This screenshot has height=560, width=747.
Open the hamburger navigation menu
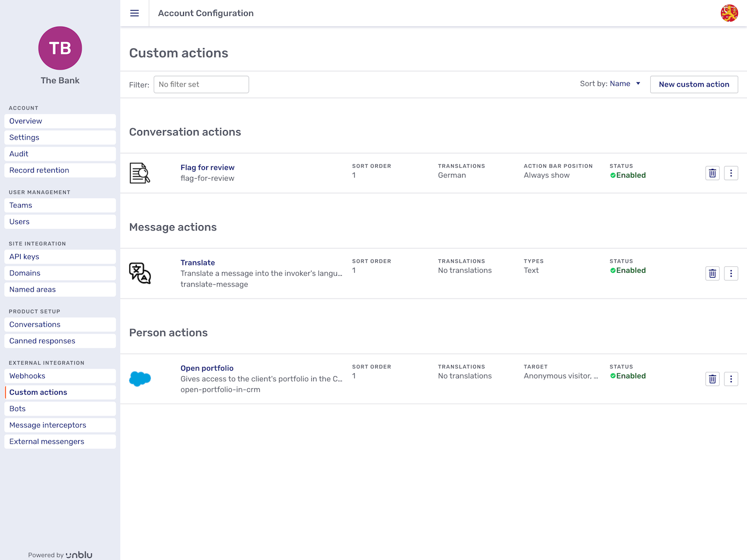135,13
